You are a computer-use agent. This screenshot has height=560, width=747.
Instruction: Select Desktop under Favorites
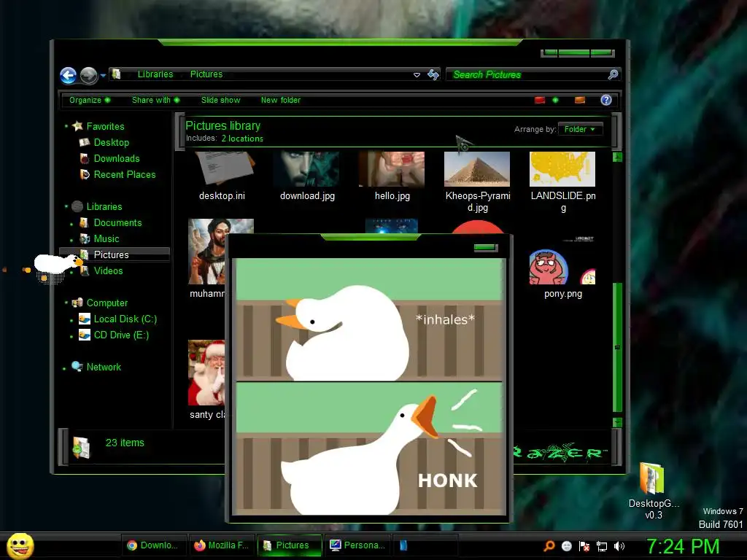[x=111, y=142]
